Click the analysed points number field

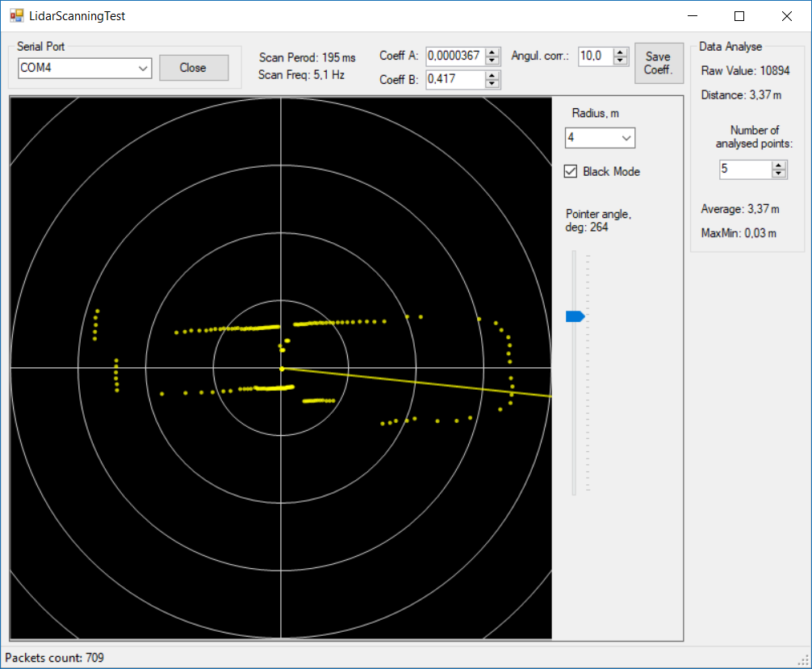744,169
